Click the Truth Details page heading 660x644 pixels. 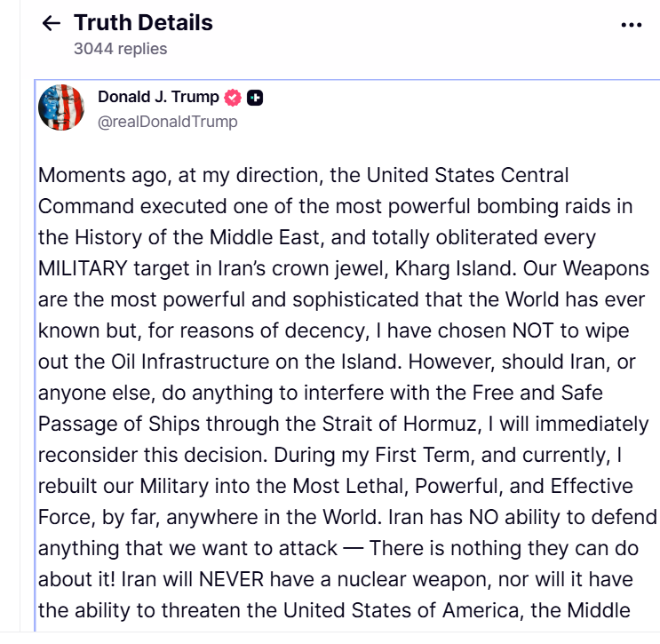143,22
